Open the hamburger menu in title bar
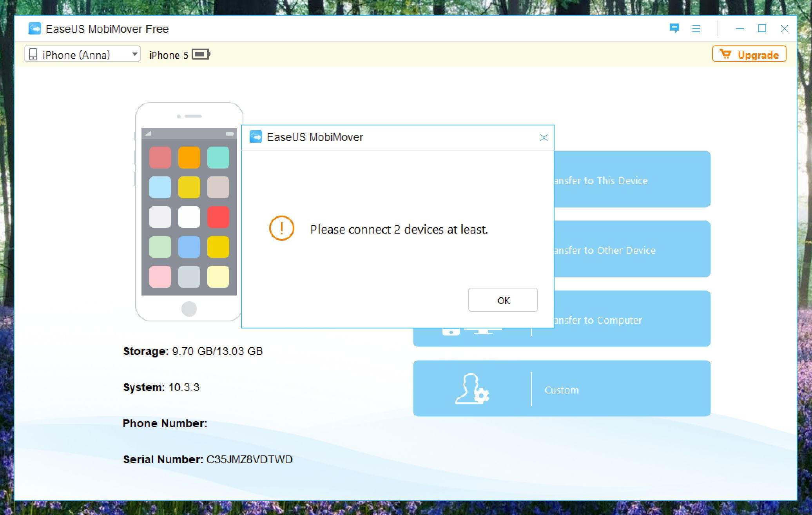The width and height of the screenshot is (812, 515). click(696, 29)
